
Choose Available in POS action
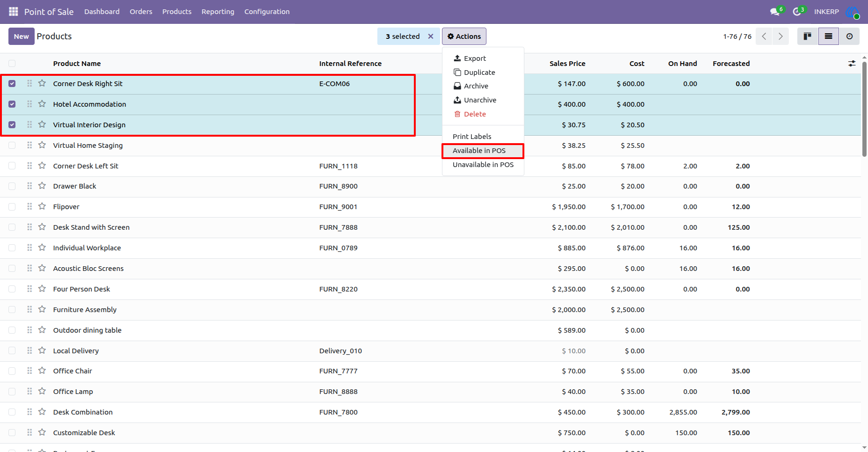click(483, 151)
